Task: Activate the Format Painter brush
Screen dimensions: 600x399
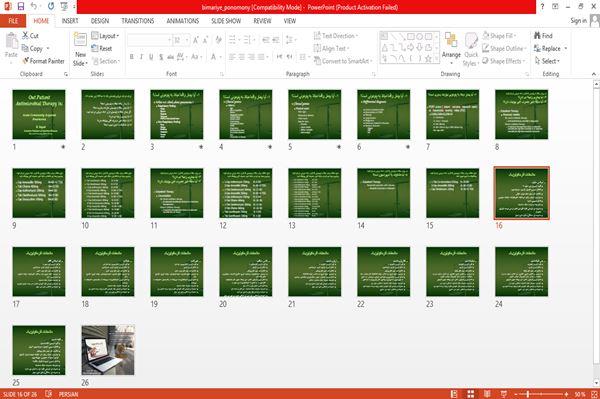Action: 43,61
